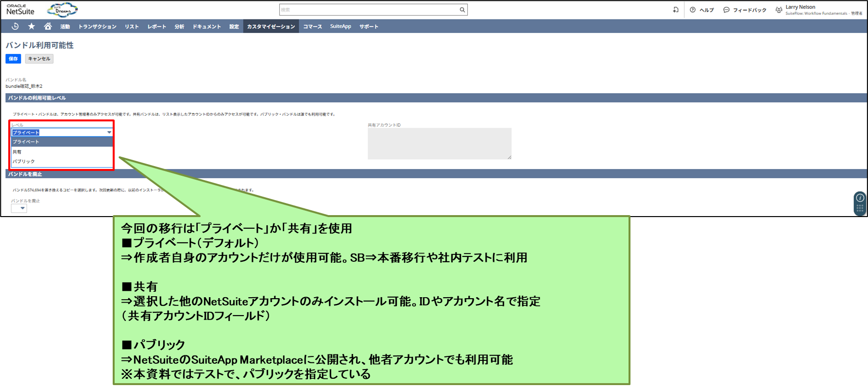This screenshot has height=388, width=868.
Task: Open the shortcuts star icon
Action: pos(32,26)
